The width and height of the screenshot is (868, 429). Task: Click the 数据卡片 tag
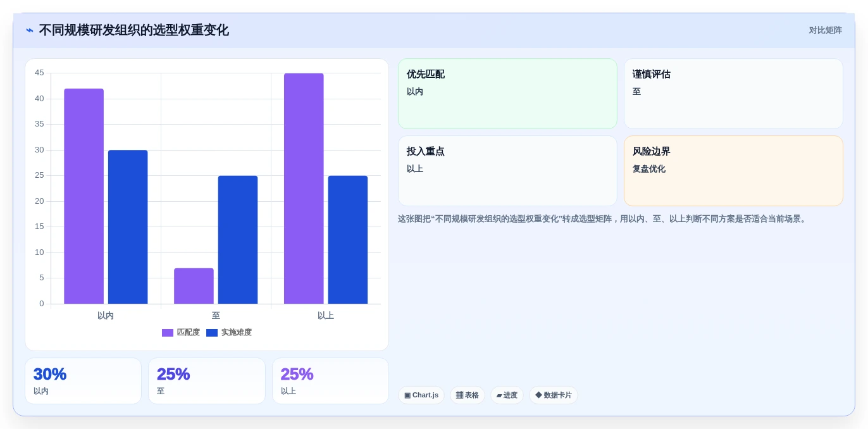pyautogui.click(x=554, y=395)
